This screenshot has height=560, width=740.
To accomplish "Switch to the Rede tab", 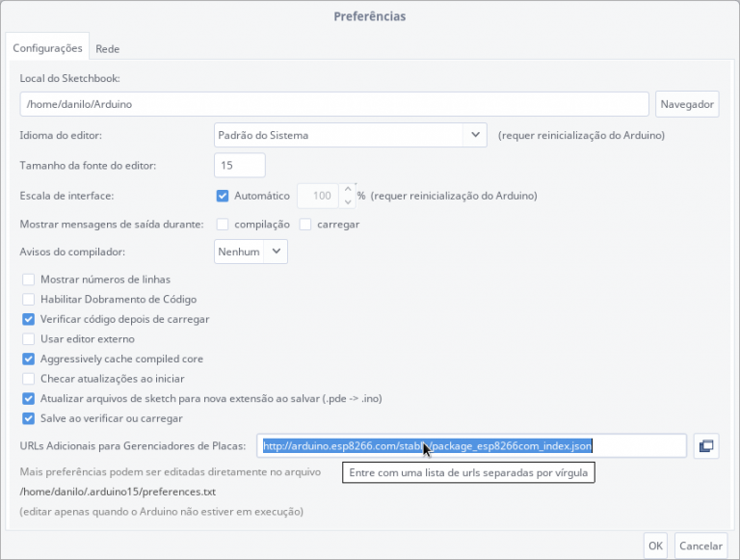I will 108,48.
